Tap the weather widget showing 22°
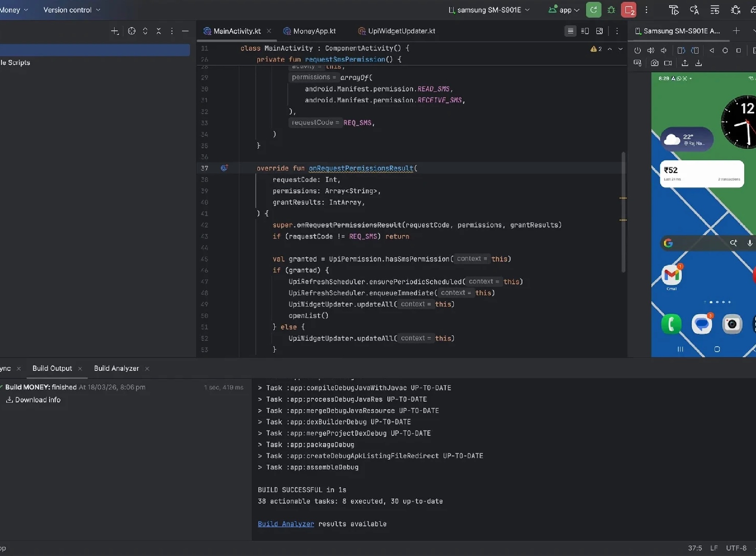756x556 pixels. [x=687, y=139]
